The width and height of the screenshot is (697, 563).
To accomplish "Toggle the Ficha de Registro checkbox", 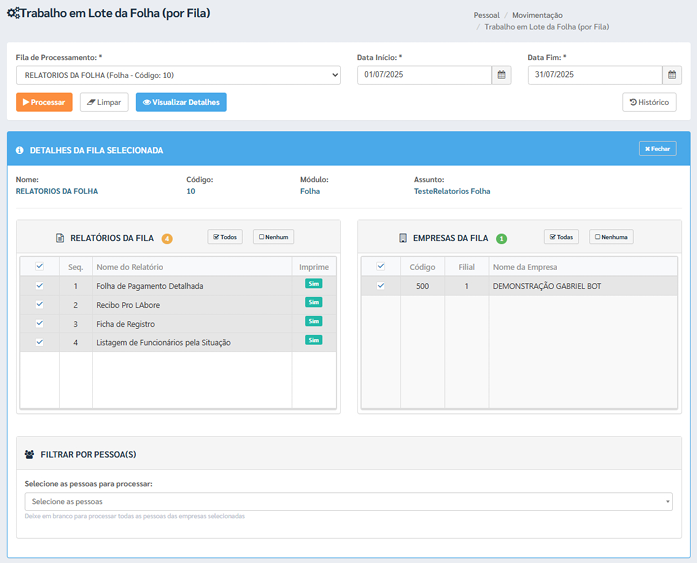I will pos(39,323).
